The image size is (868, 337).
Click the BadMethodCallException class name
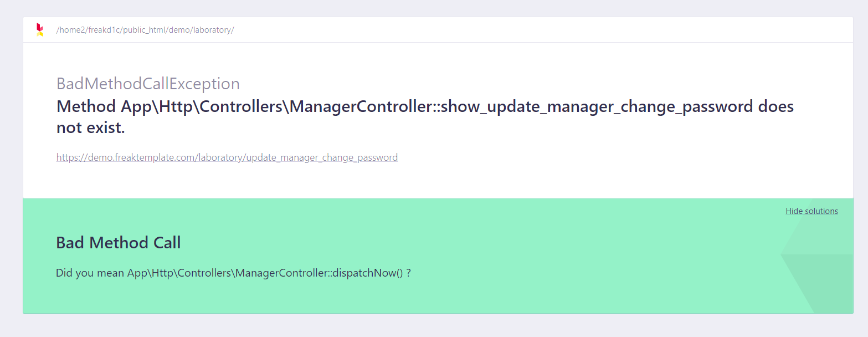pos(148,84)
